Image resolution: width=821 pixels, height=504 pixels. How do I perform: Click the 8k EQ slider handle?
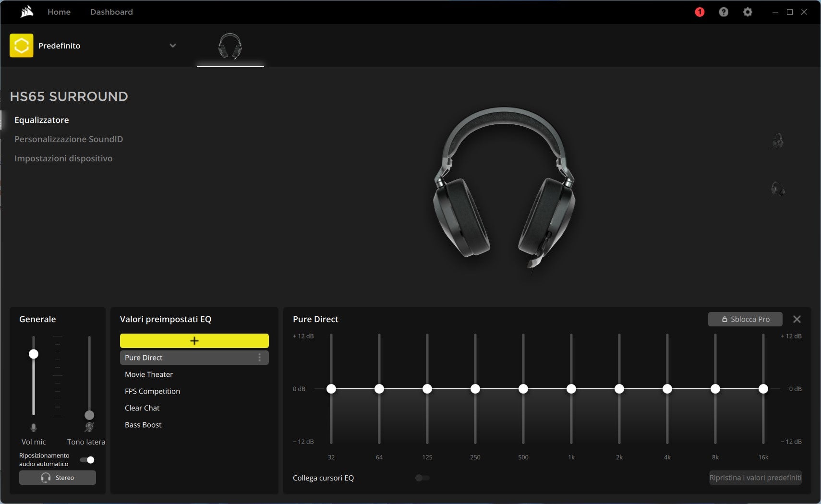tap(715, 389)
